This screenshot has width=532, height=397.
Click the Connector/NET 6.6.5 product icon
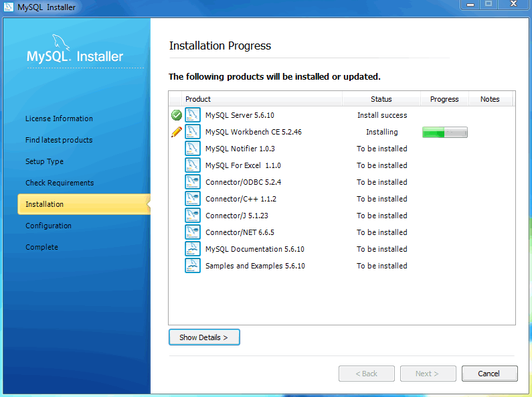(192, 232)
